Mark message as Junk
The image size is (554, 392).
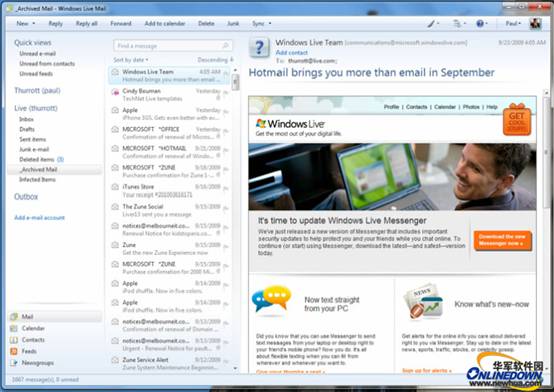(x=233, y=24)
